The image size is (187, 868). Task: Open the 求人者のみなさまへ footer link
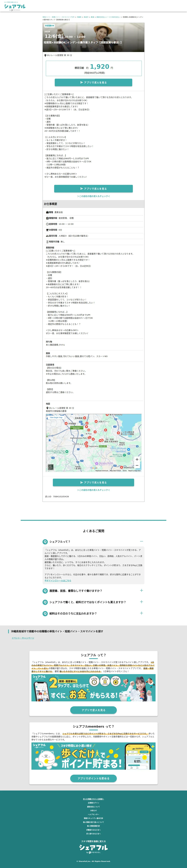(x=93, y=834)
